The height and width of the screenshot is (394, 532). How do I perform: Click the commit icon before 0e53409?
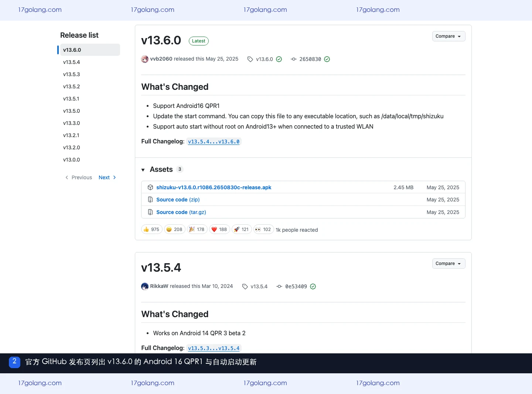(x=279, y=286)
